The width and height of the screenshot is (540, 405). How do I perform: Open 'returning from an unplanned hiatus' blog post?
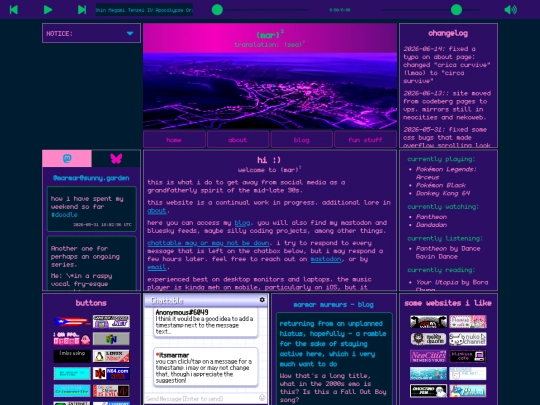click(333, 344)
